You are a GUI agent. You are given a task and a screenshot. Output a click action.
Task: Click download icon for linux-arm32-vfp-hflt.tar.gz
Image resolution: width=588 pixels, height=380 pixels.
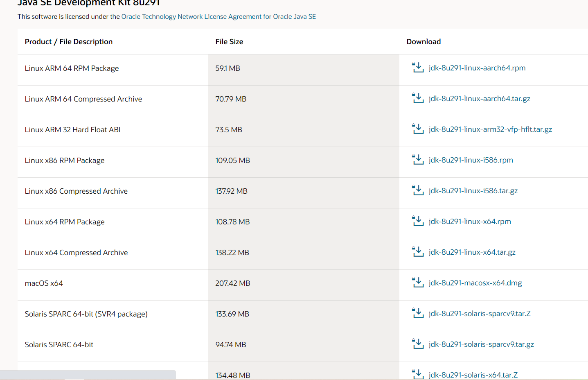418,129
